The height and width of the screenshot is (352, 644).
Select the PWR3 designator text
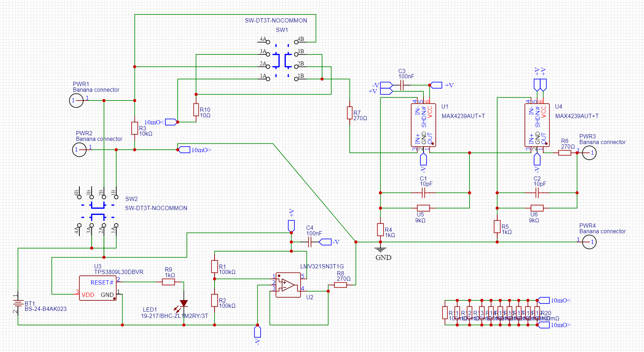587,137
